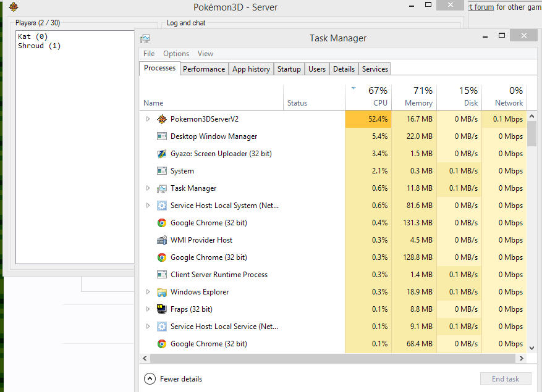Viewport: 542px width, 392px height.
Task: Select the Pokemon3DServerV2 process name
Action: point(205,119)
